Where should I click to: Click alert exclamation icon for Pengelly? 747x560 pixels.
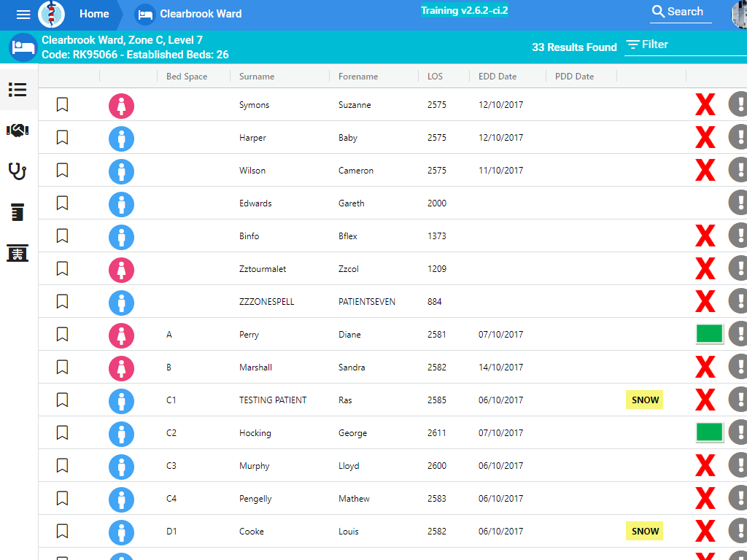pos(738,497)
